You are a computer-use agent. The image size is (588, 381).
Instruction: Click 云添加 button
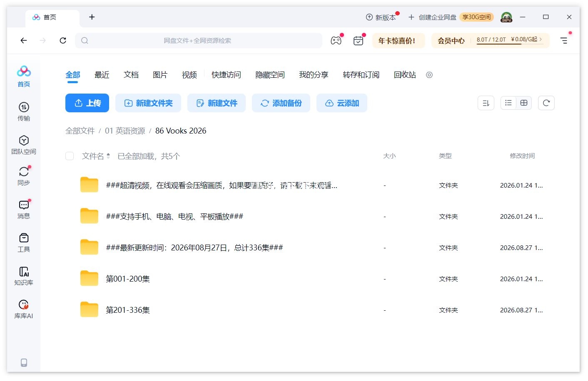pyautogui.click(x=342, y=103)
